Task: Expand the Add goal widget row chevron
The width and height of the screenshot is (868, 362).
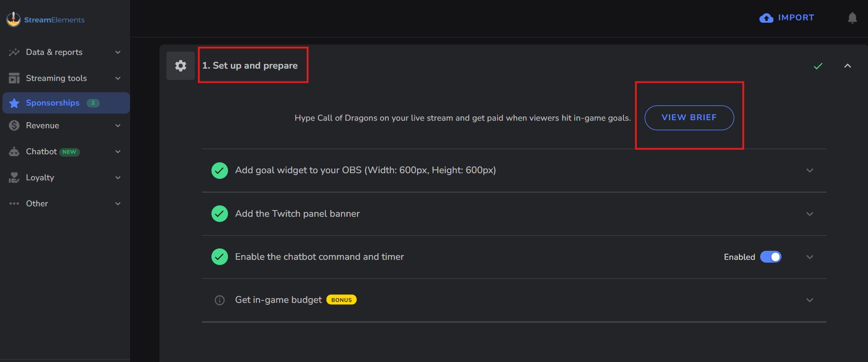Action: click(x=809, y=170)
